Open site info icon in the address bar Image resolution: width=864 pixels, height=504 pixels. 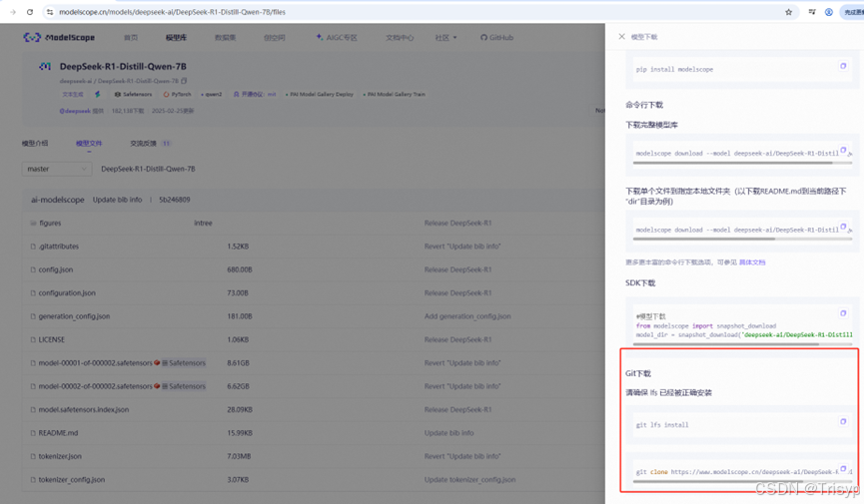[x=50, y=12]
